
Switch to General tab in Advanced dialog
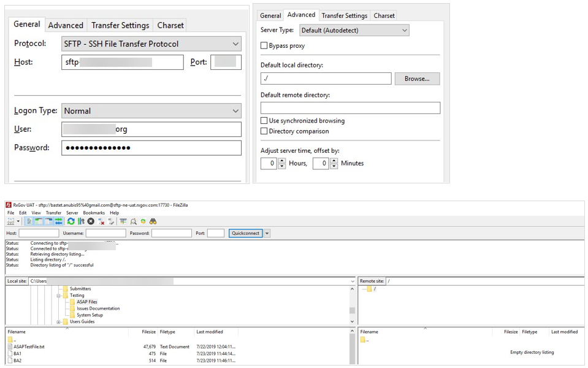(270, 15)
